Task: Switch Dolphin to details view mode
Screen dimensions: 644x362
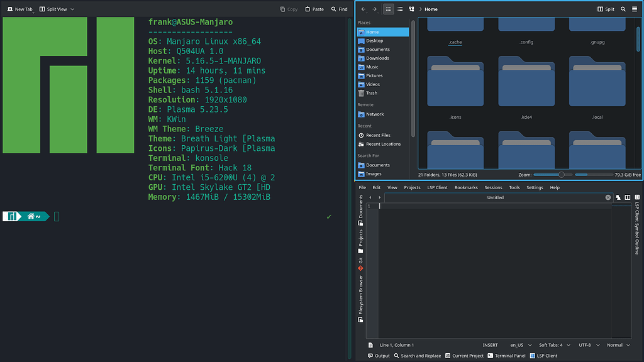Action: (400, 9)
